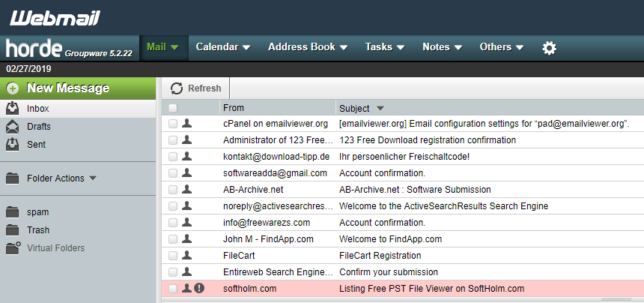The image size is (644, 303).
Task: Click the horde Groupware logo
Action: coord(69,49)
